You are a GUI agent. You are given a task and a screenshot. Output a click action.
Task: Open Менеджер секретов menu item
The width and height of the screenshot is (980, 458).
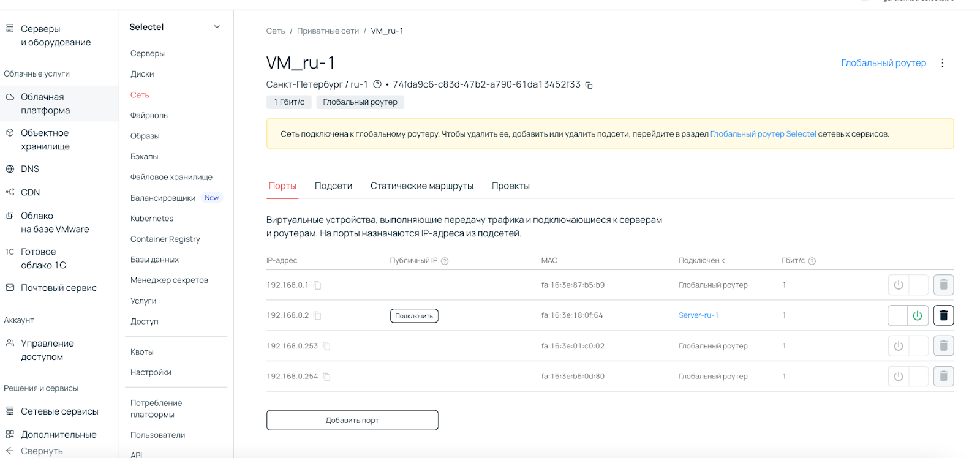point(169,280)
